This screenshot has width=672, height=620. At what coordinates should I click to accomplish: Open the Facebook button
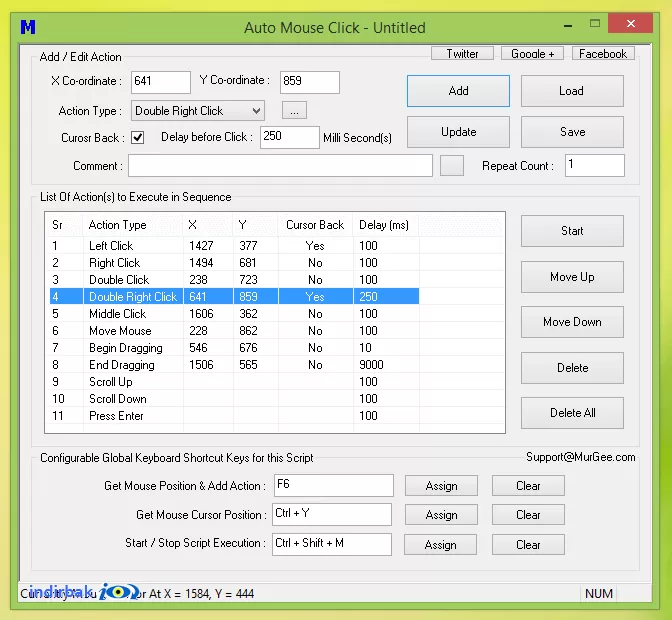[x=603, y=54]
